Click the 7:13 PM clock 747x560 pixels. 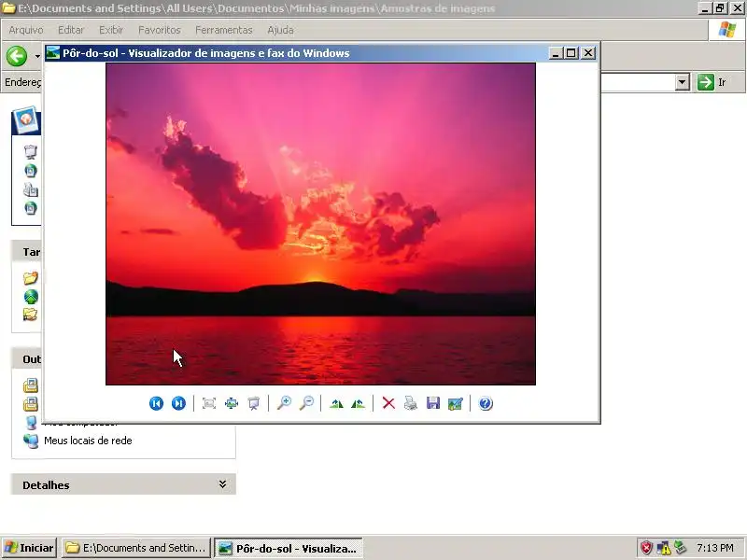(x=714, y=548)
